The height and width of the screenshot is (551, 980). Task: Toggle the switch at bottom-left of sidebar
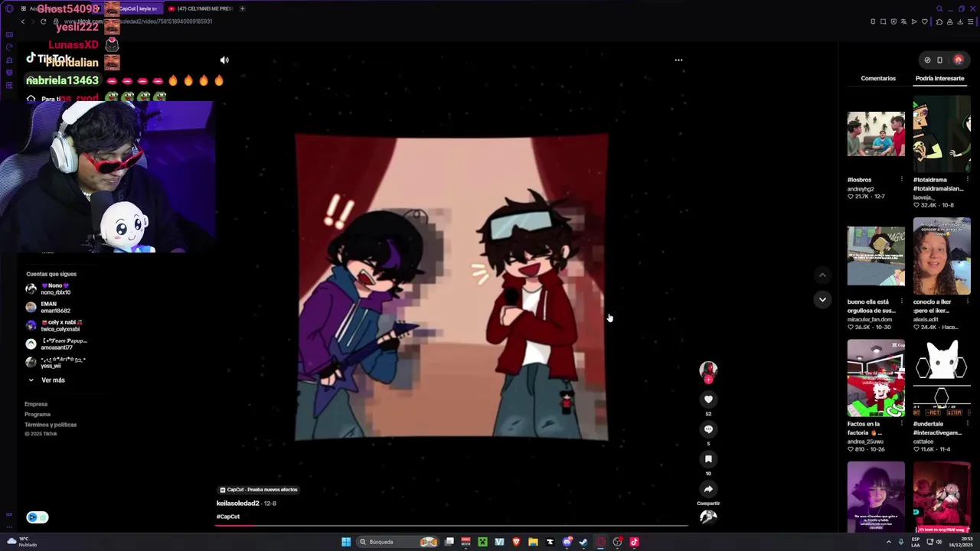pyautogui.click(x=38, y=517)
